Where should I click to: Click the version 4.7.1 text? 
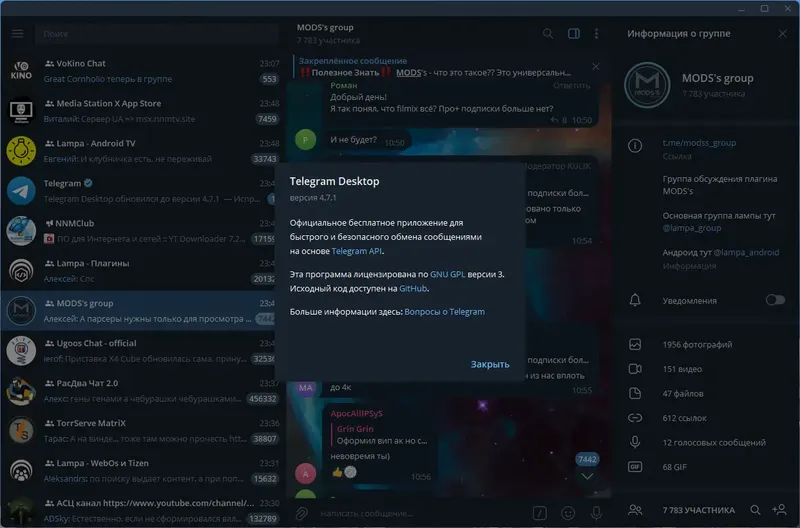pos(313,197)
